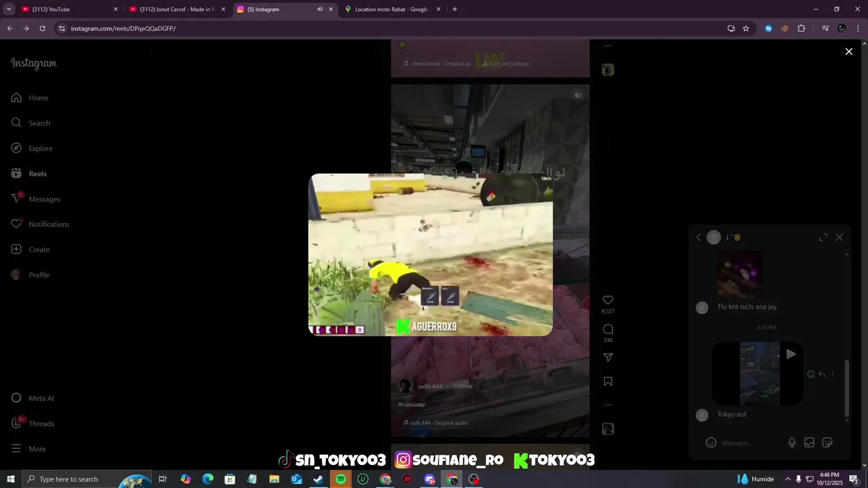Open emoji picker in message box

711,443
